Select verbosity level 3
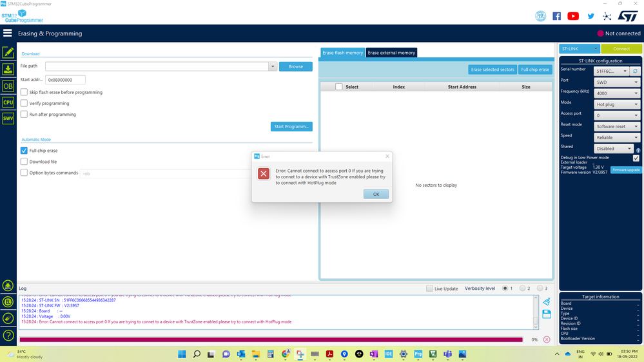This screenshot has width=644, height=362. pyautogui.click(x=540, y=288)
